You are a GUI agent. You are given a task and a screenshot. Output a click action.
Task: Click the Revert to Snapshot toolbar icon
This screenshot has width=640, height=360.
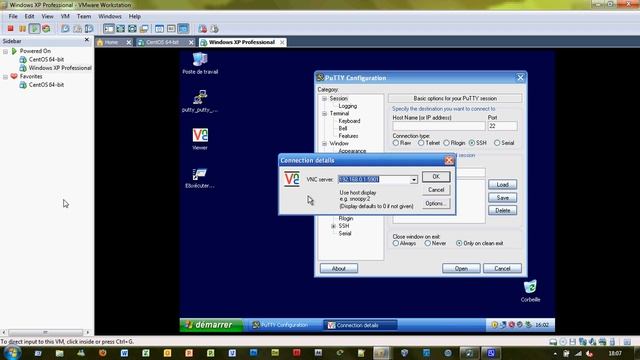click(x=77, y=29)
